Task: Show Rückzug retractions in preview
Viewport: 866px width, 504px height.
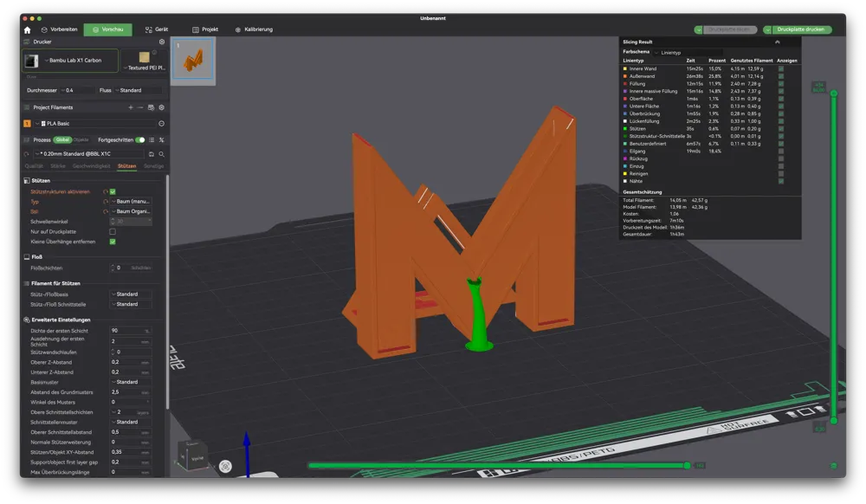Action: coord(781,158)
